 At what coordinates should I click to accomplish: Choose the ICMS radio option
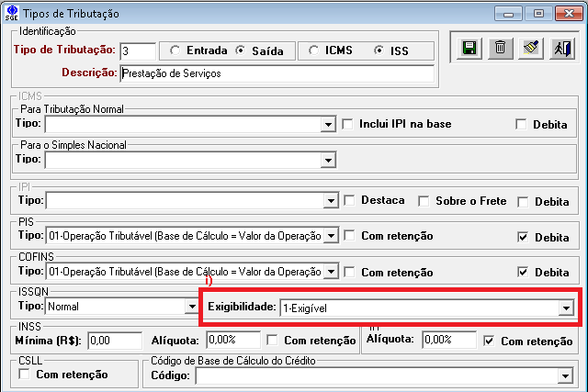314,50
